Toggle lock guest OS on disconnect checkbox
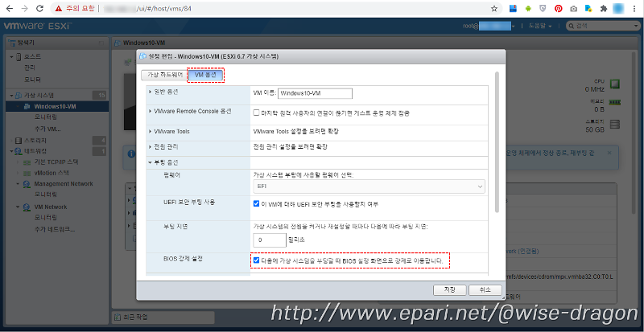Image resolution: width=644 pixels, height=332 pixels. point(256,113)
